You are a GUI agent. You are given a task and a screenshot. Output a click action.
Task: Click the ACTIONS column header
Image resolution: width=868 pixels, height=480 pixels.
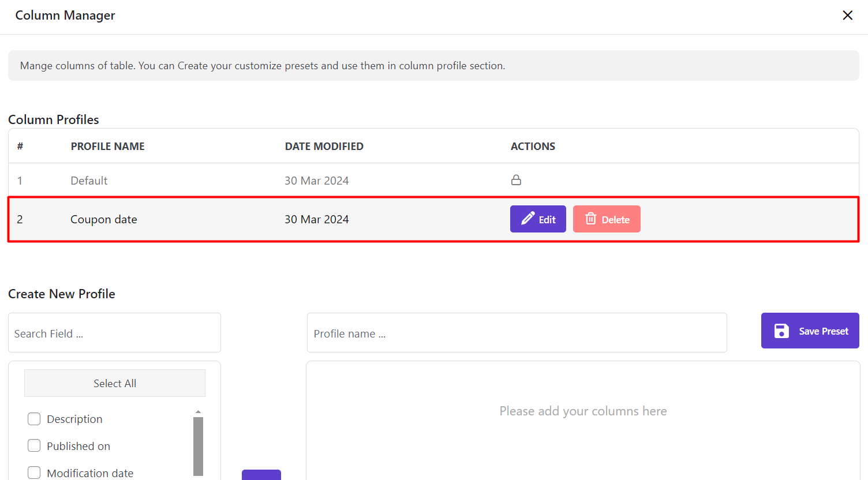pos(533,147)
